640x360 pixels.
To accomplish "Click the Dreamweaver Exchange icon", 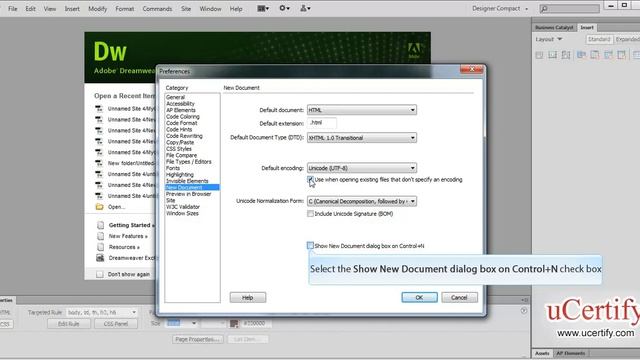I will 100,258.
